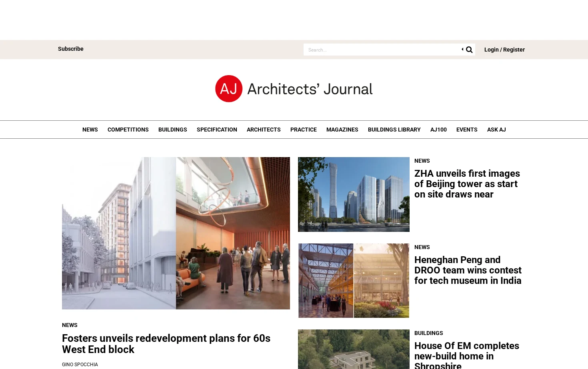Open the India tech museum thumbnail
Viewport: 588px width, 369px height.
tap(354, 281)
